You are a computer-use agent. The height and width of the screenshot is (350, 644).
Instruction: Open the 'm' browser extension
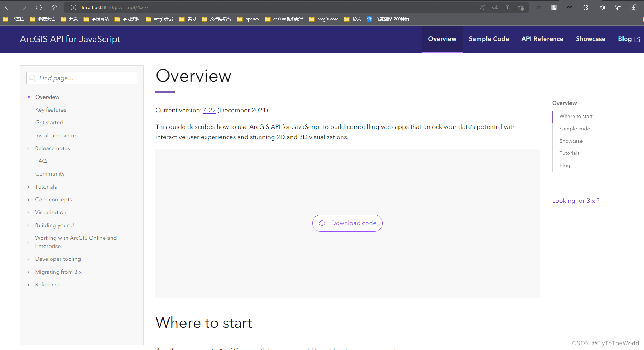tap(539, 7)
